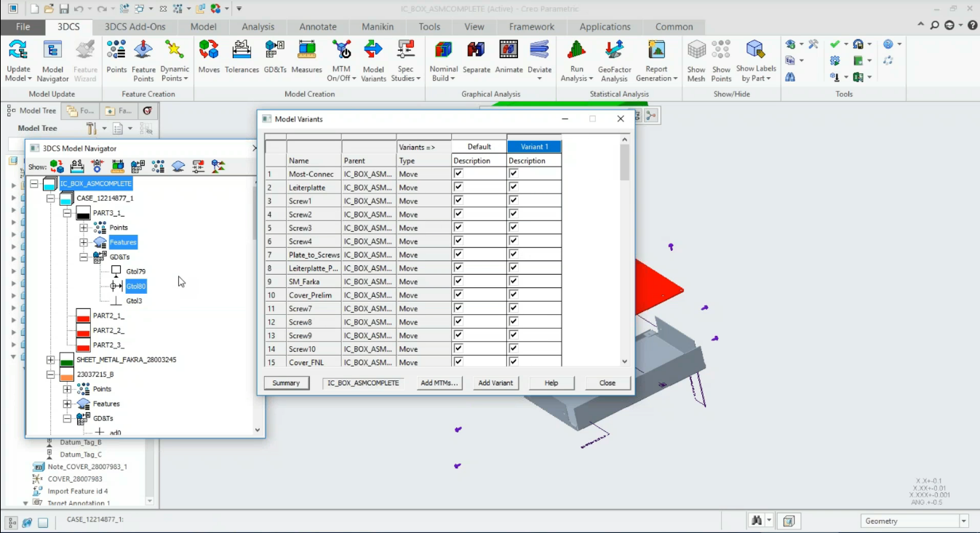Screen dimensions: 980x533
Task: Open the Applications menu
Action: (x=604, y=26)
